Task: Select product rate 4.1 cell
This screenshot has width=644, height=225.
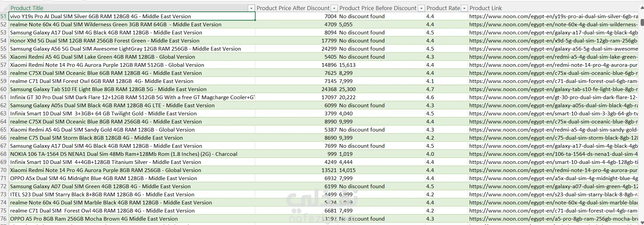Action: tap(447, 81)
